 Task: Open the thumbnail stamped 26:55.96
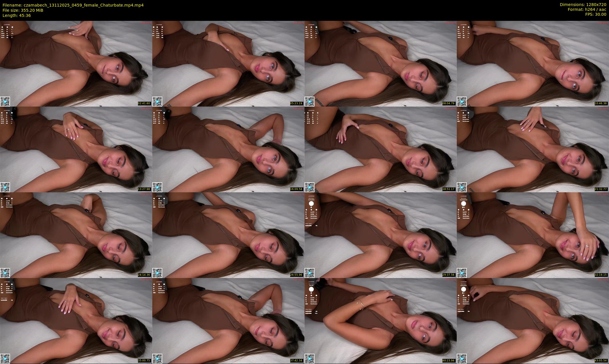tap(228, 235)
